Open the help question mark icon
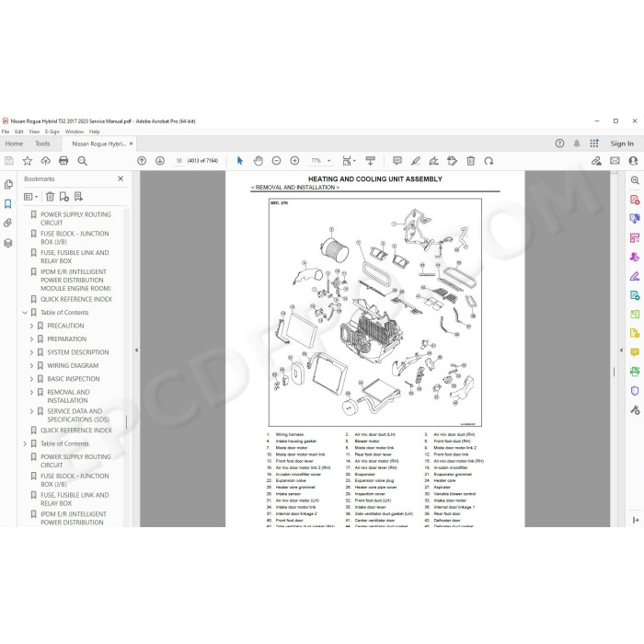The width and height of the screenshot is (644, 644). point(559,144)
